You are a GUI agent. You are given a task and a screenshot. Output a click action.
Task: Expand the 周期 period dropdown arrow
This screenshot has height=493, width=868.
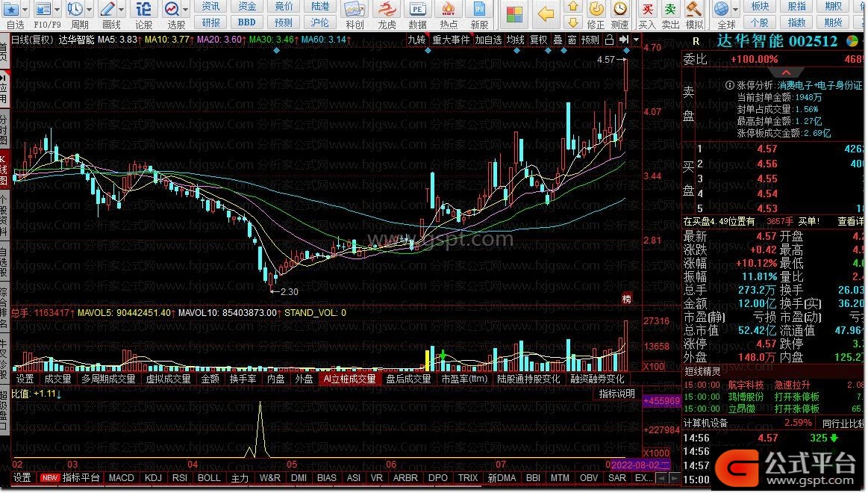[89, 10]
